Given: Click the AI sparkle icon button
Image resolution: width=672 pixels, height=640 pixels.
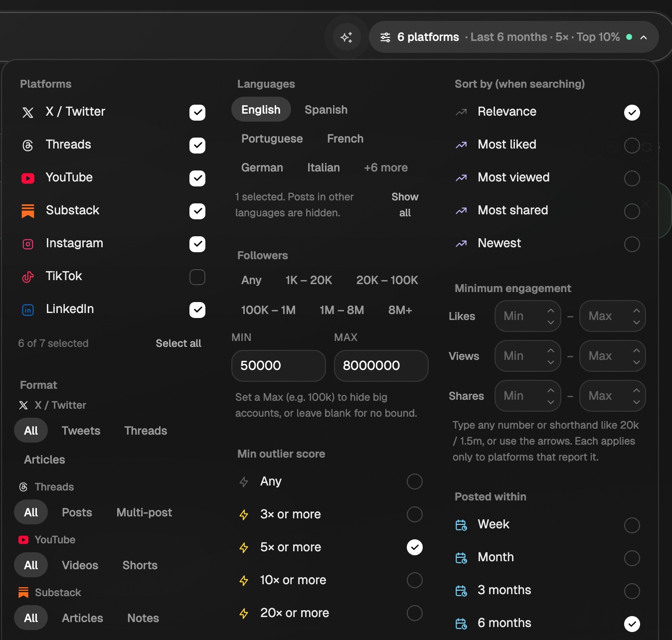Looking at the screenshot, I should [346, 37].
